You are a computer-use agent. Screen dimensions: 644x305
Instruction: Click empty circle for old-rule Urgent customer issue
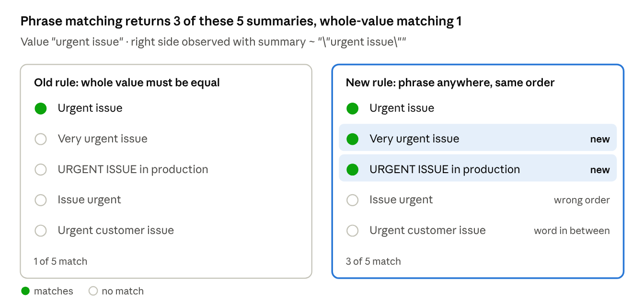click(x=41, y=231)
